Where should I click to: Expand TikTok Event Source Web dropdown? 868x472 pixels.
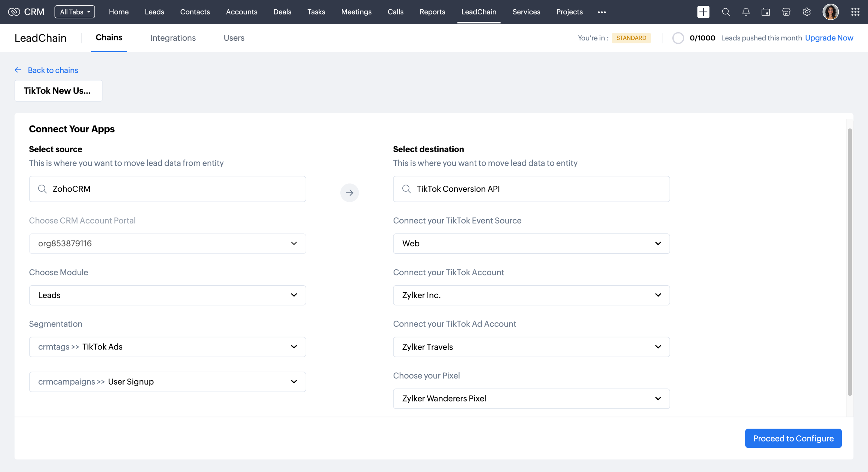pos(531,243)
